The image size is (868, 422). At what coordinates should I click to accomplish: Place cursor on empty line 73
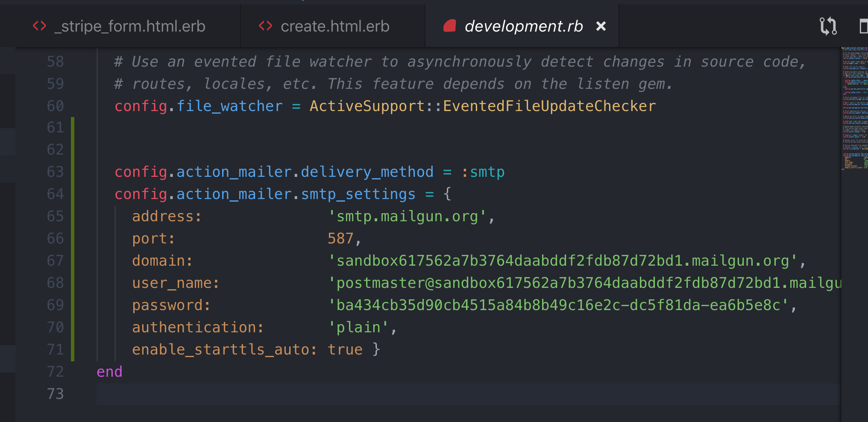point(468,394)
